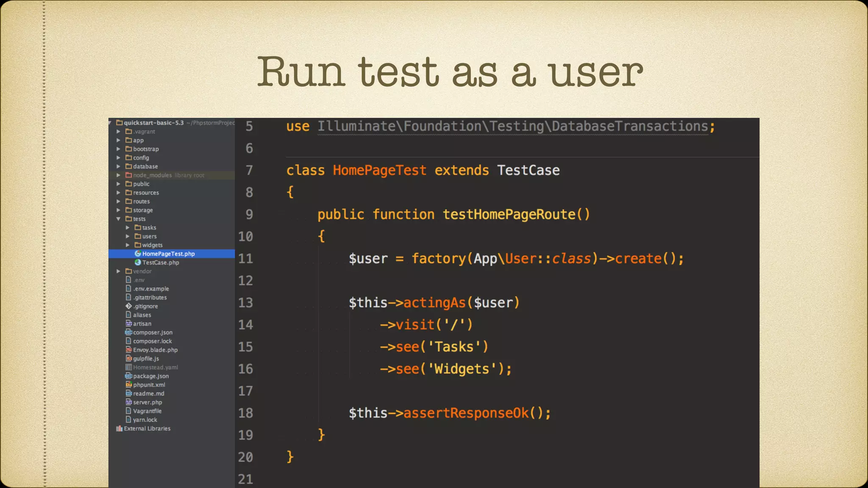
Task: Click the TestCase parent class name
Action: [x=528, y=170]
